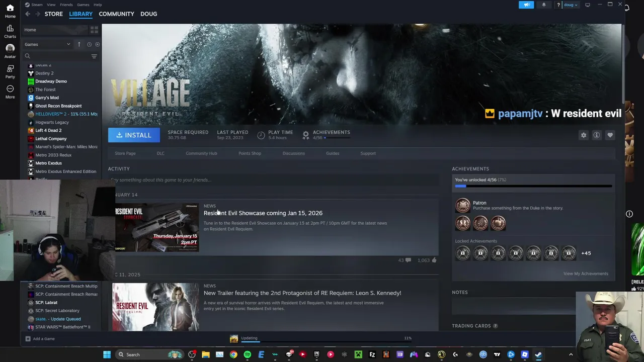Open Resident Evil Showcase news thumbnail

tap(156, 227)
